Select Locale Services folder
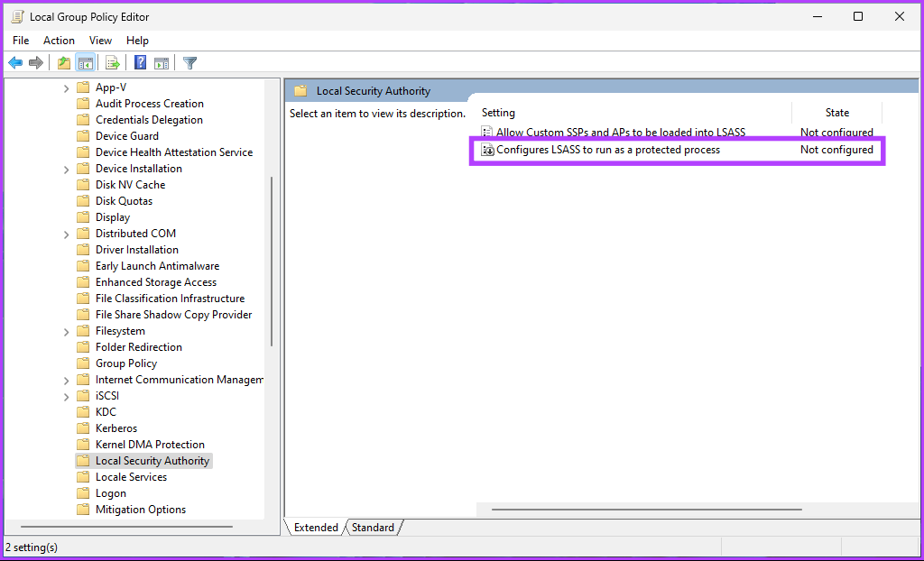 pos(131,477)
